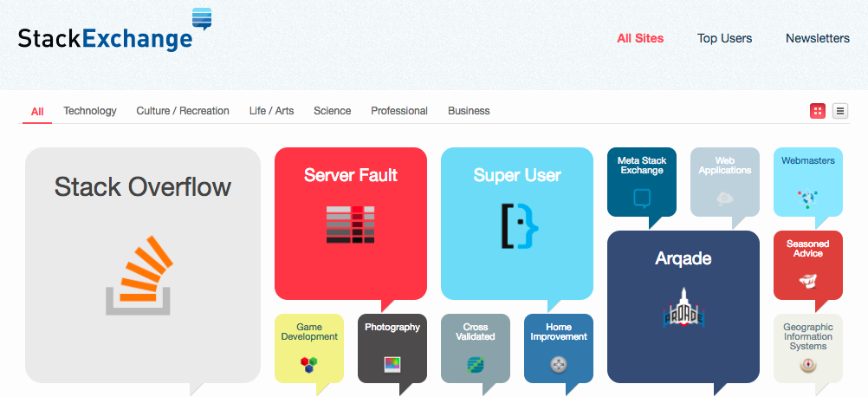This screenshot has width=868, height=397.
Task: Click the Meta Stack Exchange chat bubble icon
Action: click(x=641, y=198)
